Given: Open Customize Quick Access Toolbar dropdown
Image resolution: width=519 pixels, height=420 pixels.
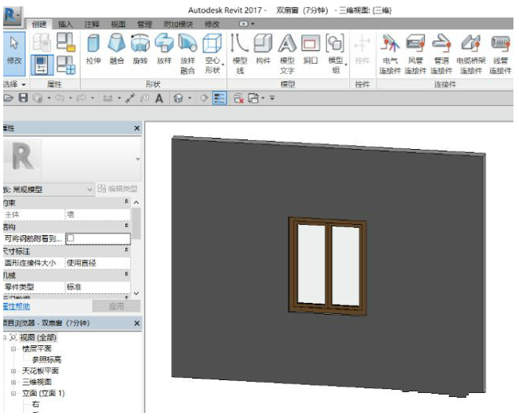Looking at the screenshot, I should [x=272, y=98].
